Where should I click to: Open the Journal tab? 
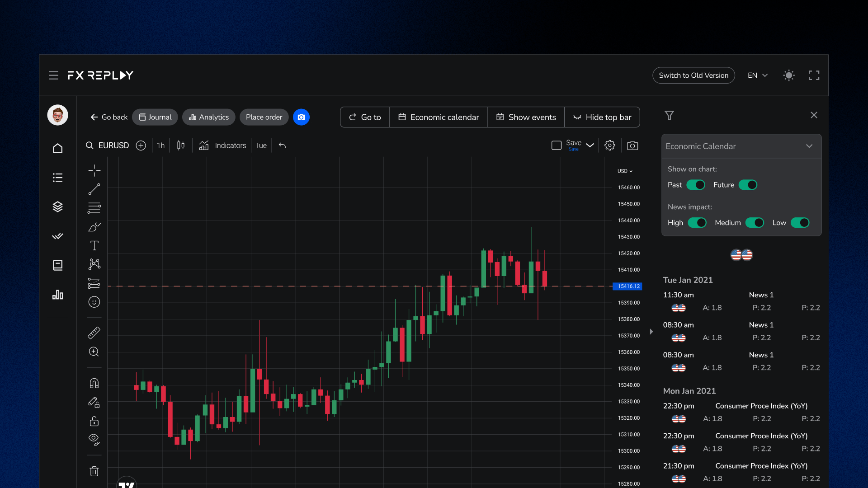(x=155, y=117)
